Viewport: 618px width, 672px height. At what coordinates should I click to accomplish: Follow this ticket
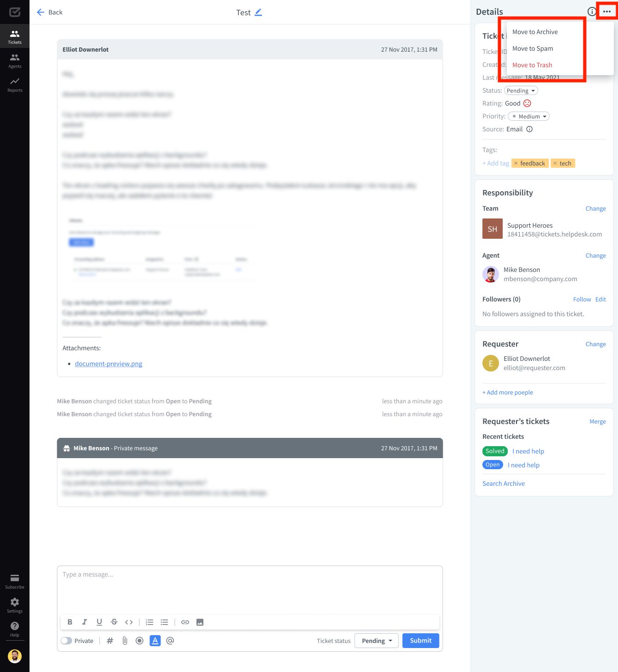pyautogui.click(x=582, y=299)
